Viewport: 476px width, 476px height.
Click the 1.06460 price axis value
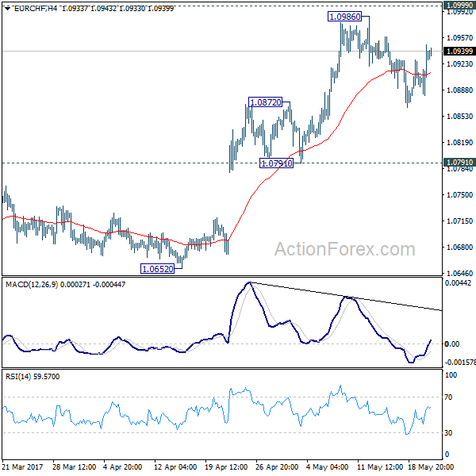(x=459, y=273)
